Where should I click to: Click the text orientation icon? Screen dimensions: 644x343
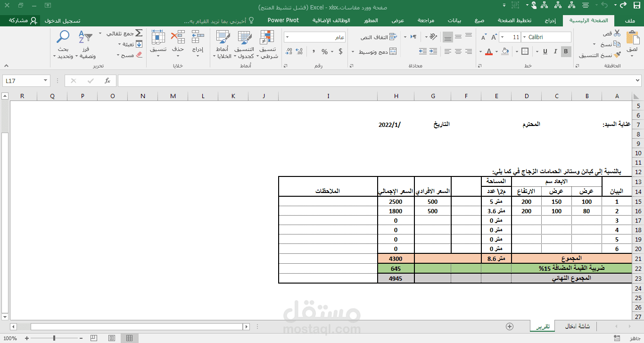point(432,37)
